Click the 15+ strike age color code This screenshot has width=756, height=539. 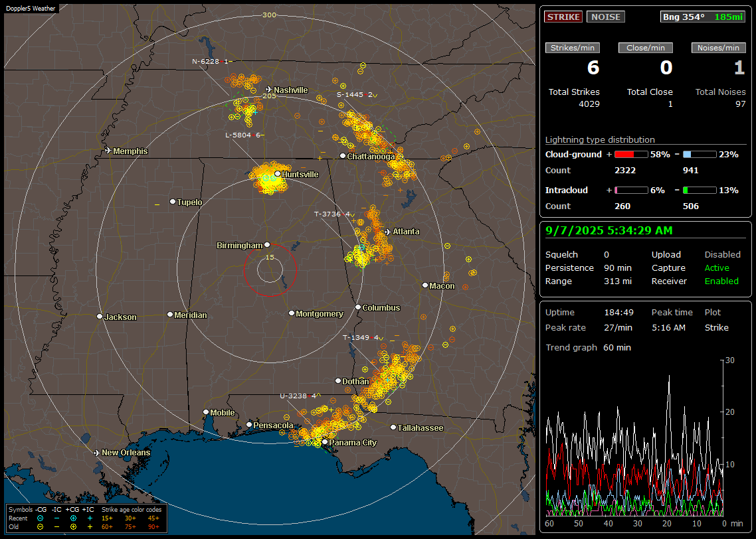[x=107, y=518]
